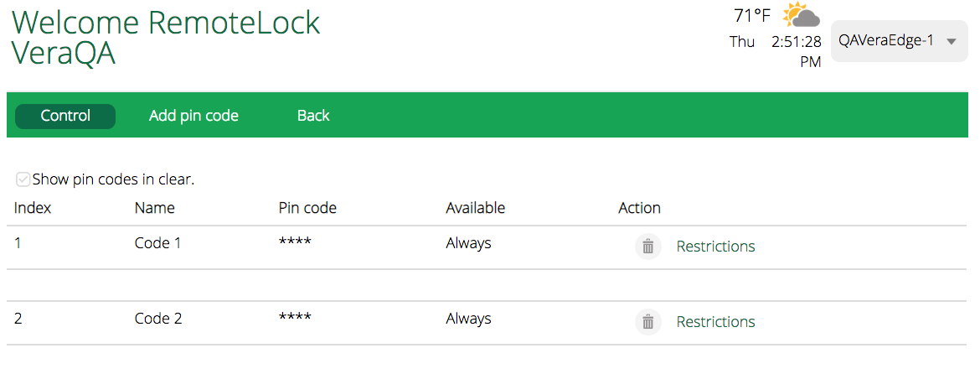Viewport: 980px width, 374px height.
Task: Select the Code 1 name cell
Action: (157, 243)
